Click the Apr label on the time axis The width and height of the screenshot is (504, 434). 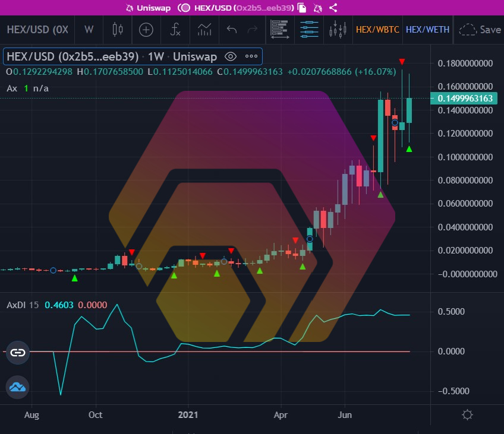pyautogui.click(x=281, y=415)
